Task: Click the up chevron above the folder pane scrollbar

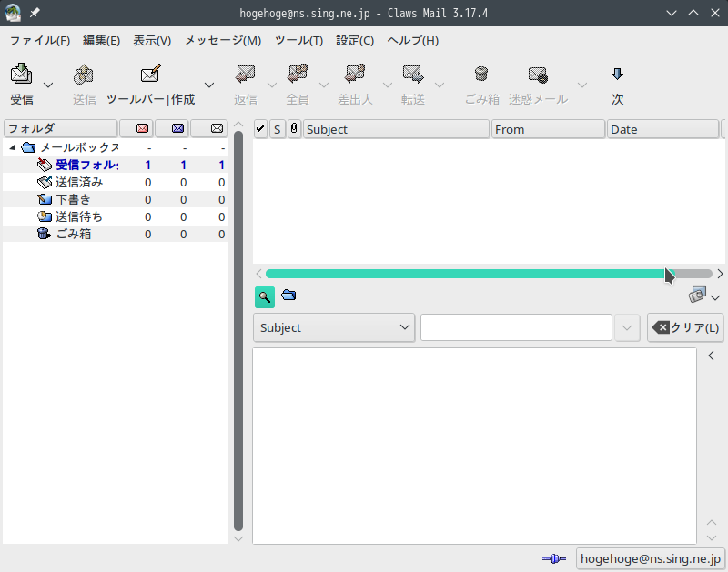Action: coord(238,125)
